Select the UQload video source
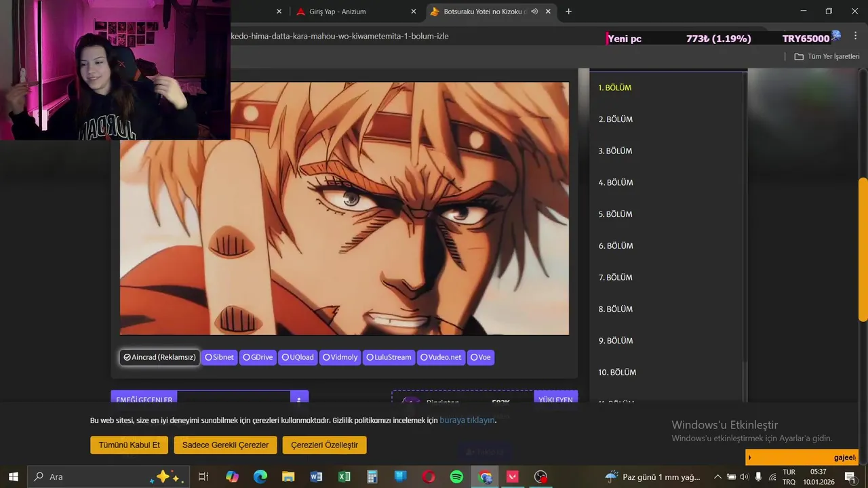Screen dimensions: 868x488 coord(298,357)
